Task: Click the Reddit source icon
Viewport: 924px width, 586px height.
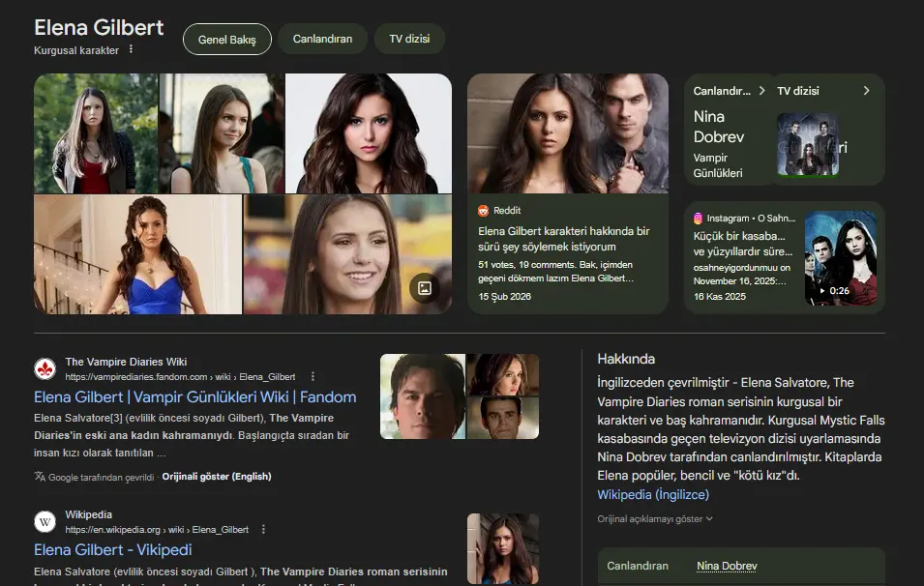Action: (x=483, y=211)
